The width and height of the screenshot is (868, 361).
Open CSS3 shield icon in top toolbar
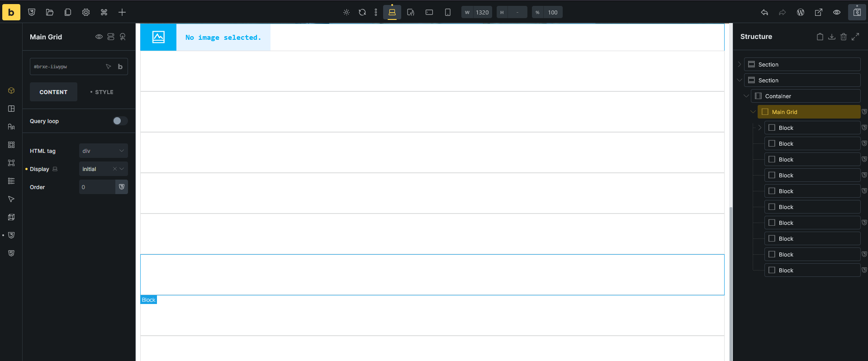[x=32, y=12]
